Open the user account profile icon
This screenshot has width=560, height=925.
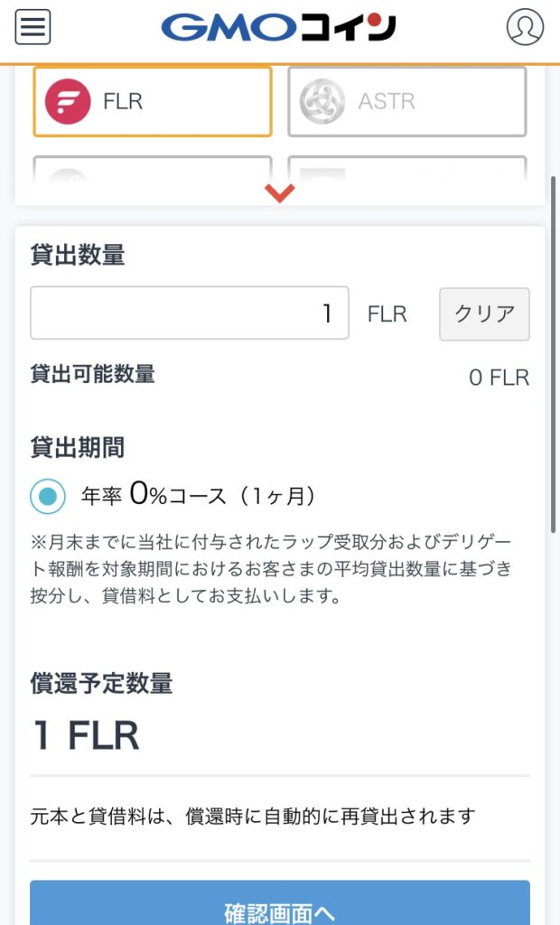click(525, 27)
